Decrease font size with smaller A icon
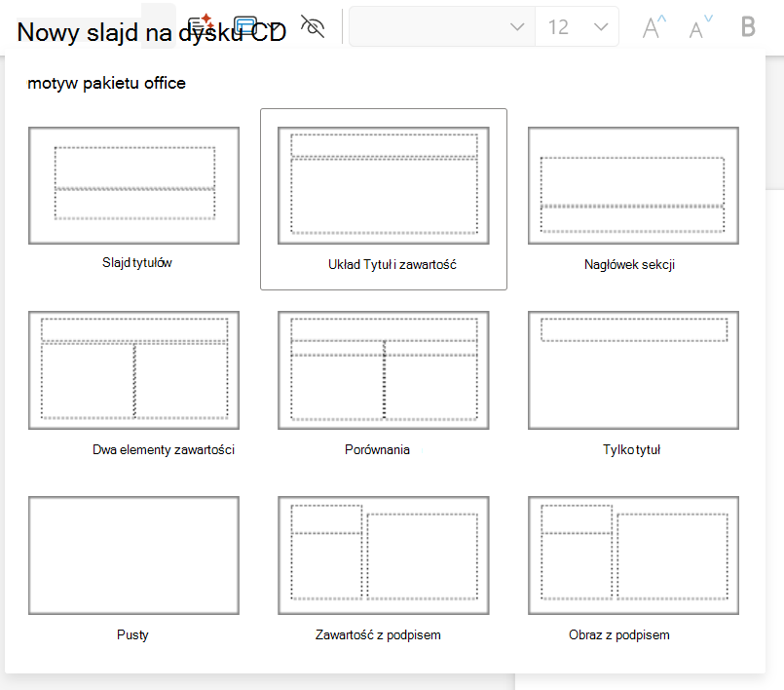This screenshot has height=690, width=784. (x=700, y=27)
